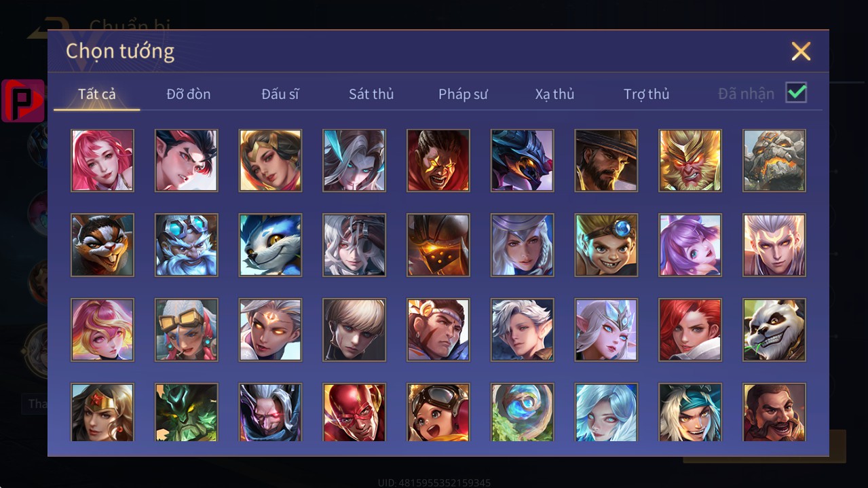
Task: Select the blue swirling orb hero
Action: click(x=522, y=413)
